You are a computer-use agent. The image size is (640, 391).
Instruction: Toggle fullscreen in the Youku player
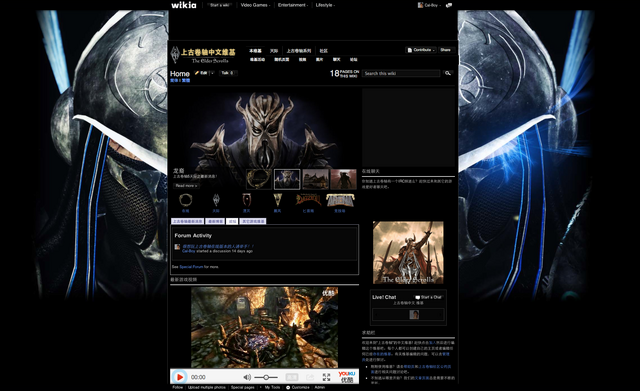326,377
